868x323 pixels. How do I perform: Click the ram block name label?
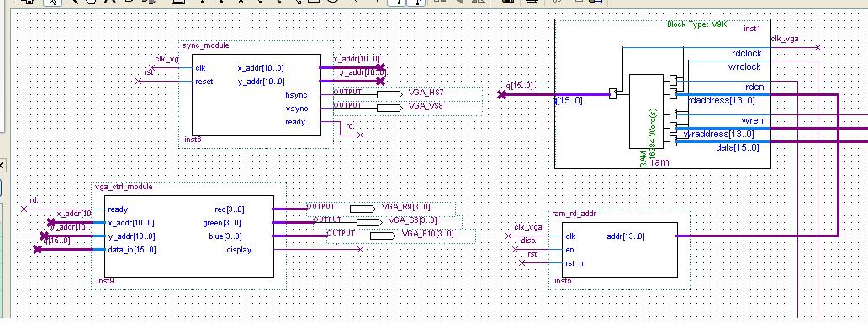659,162
